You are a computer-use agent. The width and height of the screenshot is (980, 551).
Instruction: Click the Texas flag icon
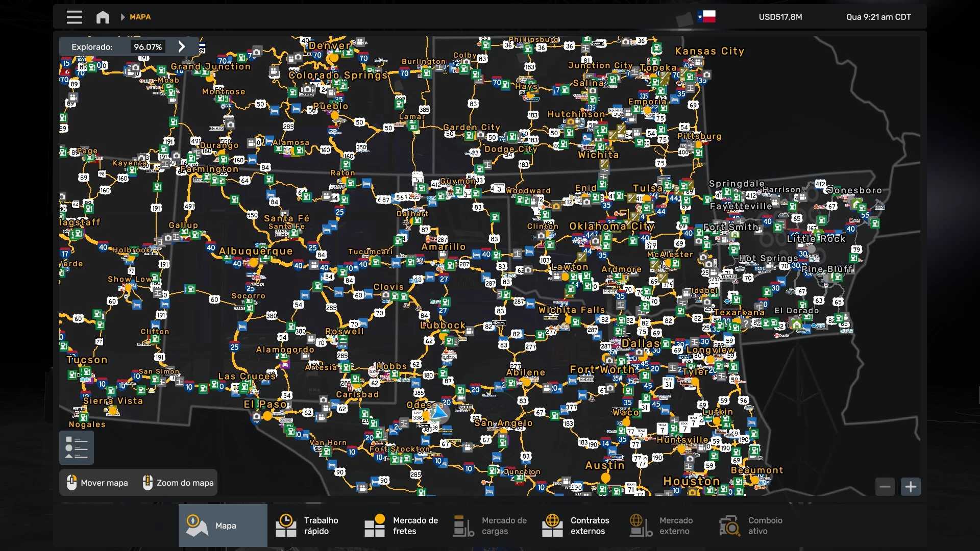[x=706, y=17]
